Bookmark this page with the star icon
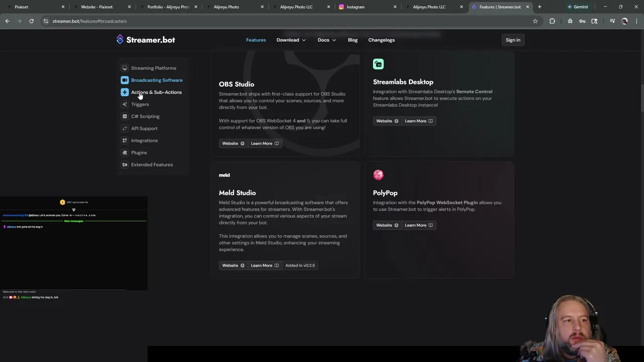Screen dimensions: 644x362 535,21
